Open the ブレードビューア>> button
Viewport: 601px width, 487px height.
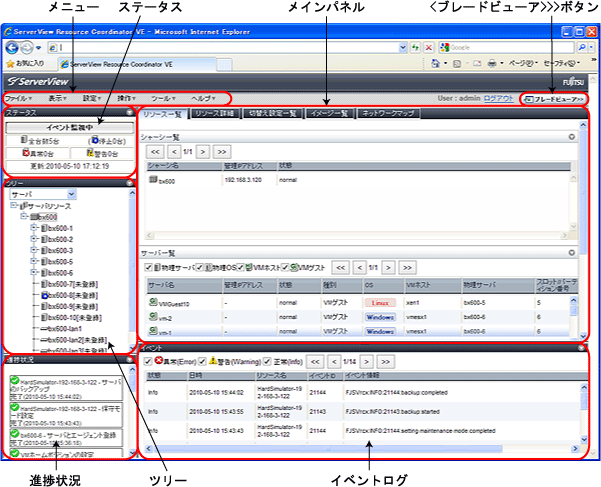click(x=554, y=99)
